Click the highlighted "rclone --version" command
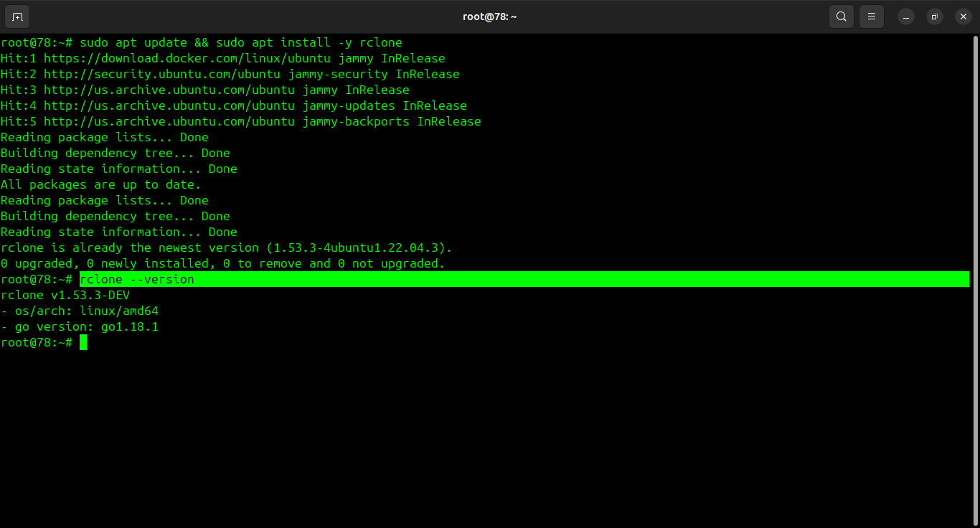This screenshot has height=528, width=980. click(137, 279)
